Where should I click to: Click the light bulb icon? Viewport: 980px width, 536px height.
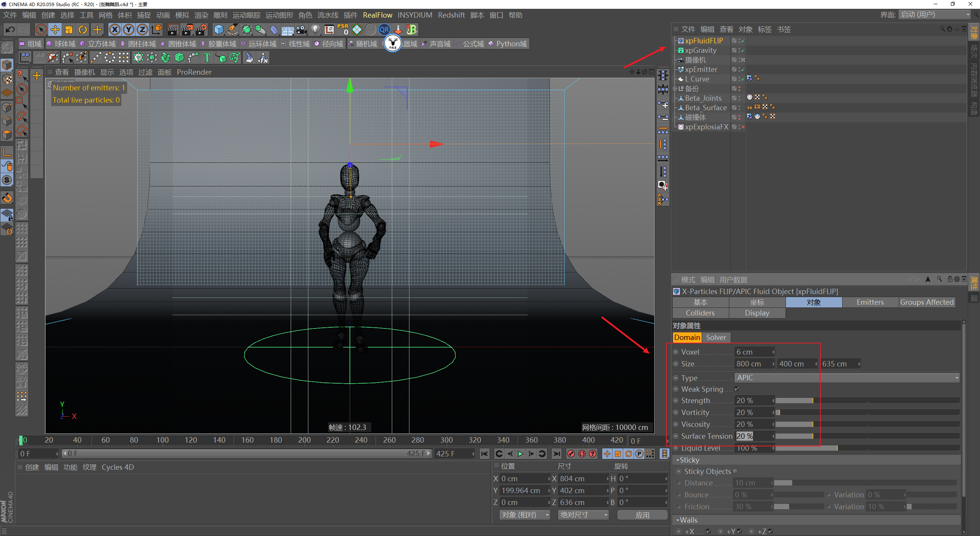[x=315, y=29]
